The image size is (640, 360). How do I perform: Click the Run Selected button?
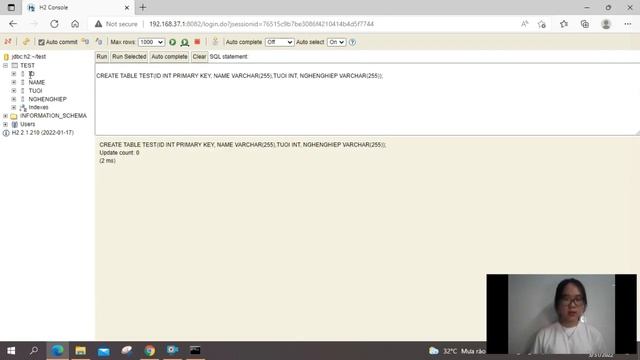(129, 57)
